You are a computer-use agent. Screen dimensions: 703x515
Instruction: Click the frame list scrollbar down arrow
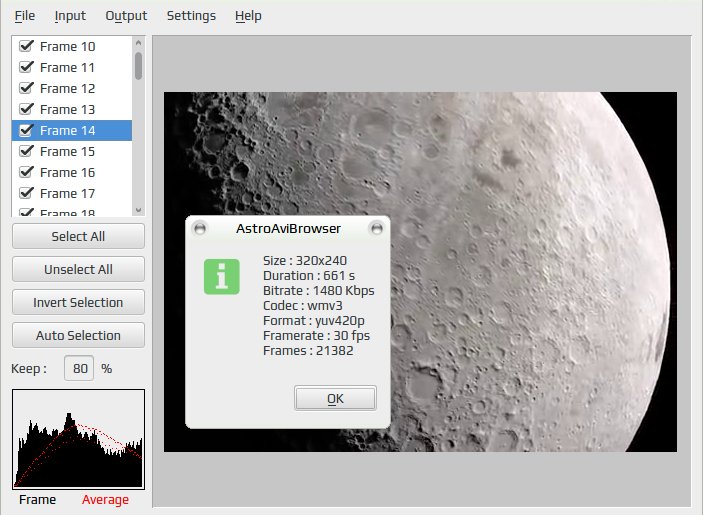[x=138, y=210]
